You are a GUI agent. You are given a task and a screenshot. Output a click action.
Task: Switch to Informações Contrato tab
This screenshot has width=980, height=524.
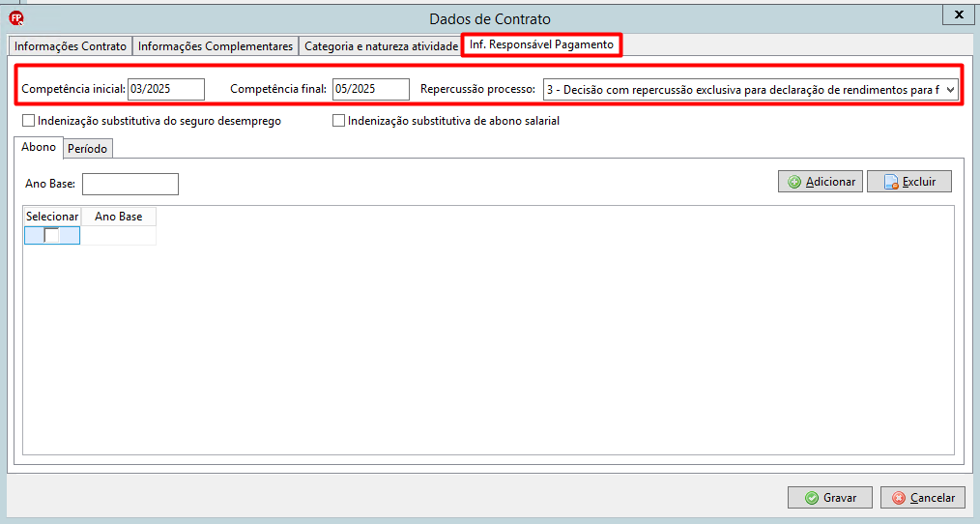[70, 46]
